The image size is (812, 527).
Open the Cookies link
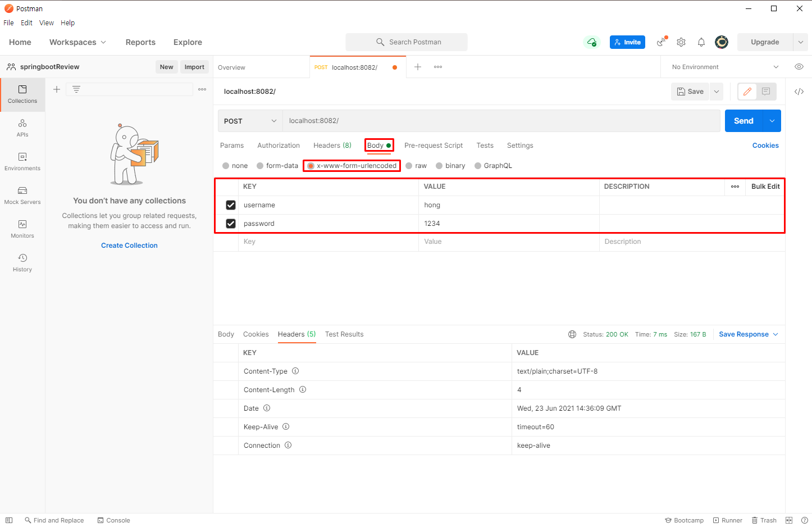[765, 146]
